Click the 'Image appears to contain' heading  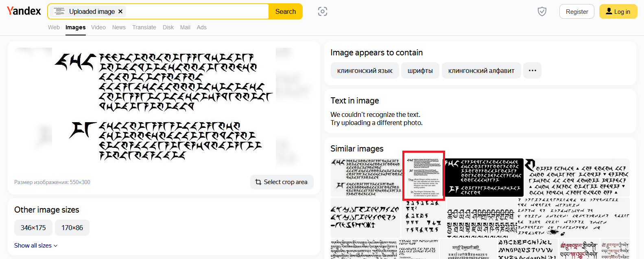(377, 53)
